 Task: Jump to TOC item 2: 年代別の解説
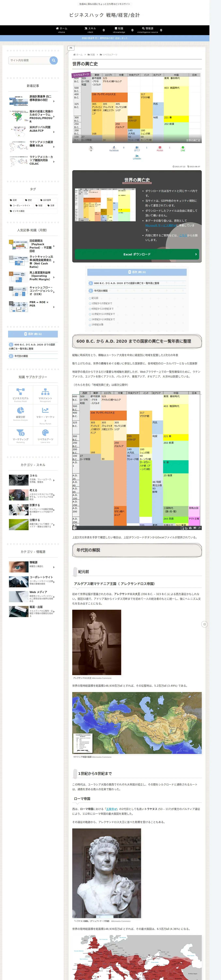point(101,291)
